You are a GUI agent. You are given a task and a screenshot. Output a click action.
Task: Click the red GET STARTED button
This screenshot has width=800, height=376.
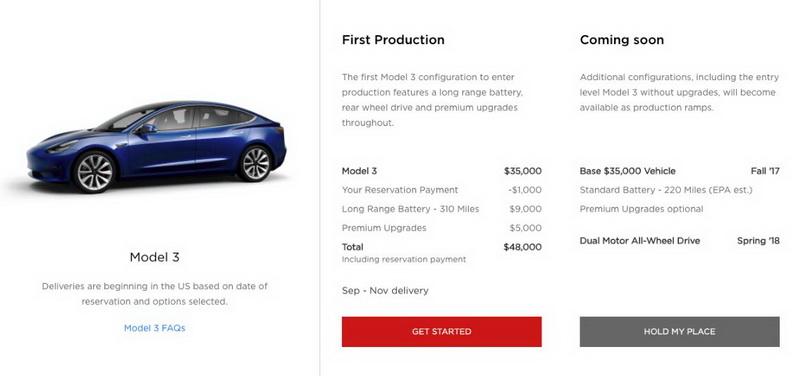[441, 332]
